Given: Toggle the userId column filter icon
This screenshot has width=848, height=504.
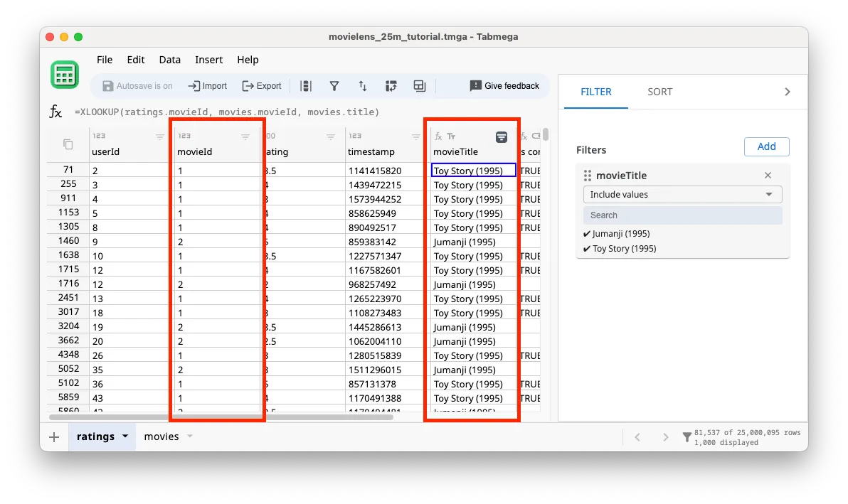Looking at the screenshot, I should [160, 137].
